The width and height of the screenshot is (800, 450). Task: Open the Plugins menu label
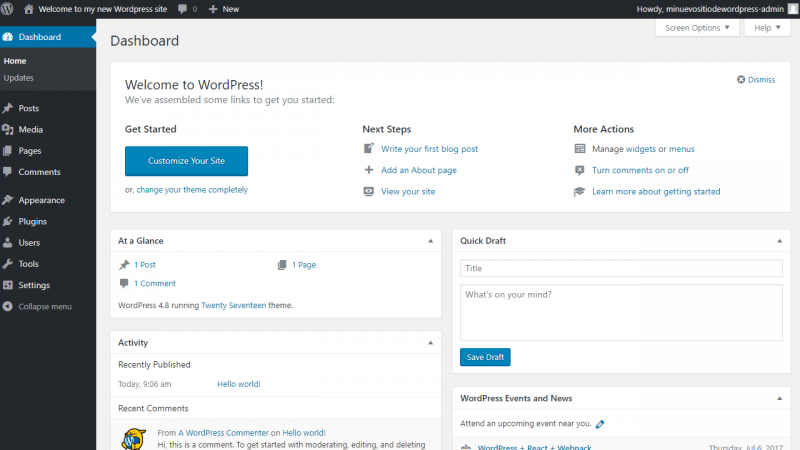click(x=33, y=221)
